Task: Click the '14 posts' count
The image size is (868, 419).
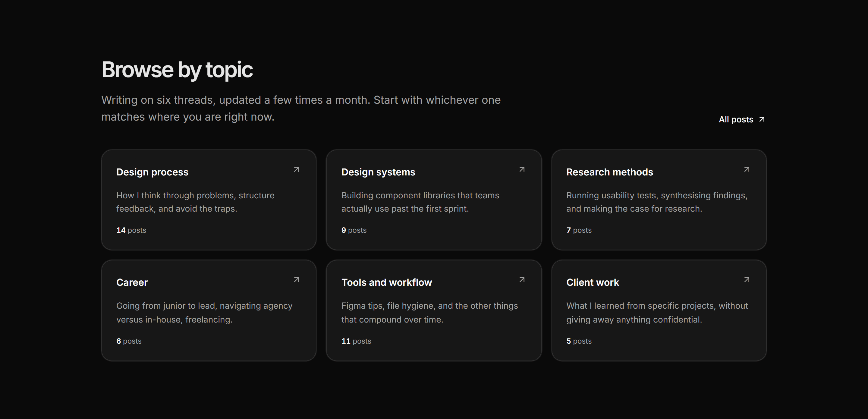Action: 131,230
